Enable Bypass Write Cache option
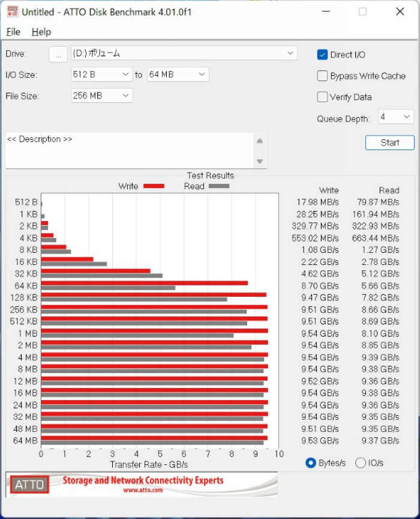Screen dimensions: 420x519 point(322,76)
